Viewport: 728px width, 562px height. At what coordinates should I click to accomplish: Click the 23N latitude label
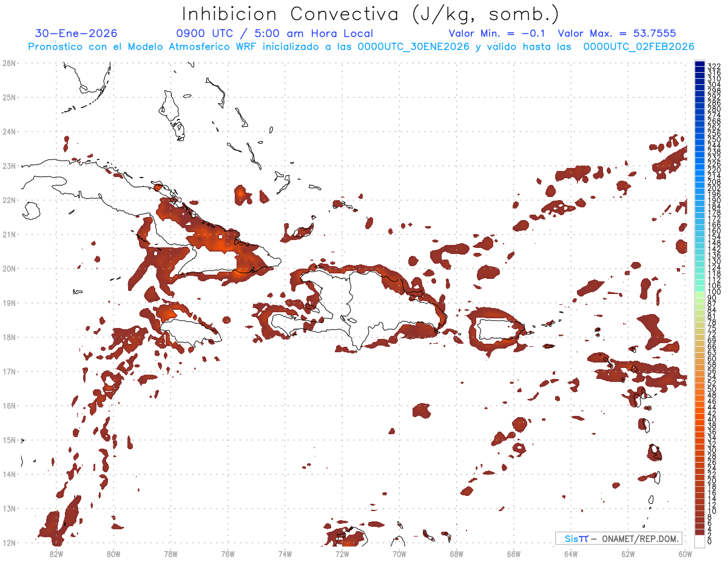point(9,166)
